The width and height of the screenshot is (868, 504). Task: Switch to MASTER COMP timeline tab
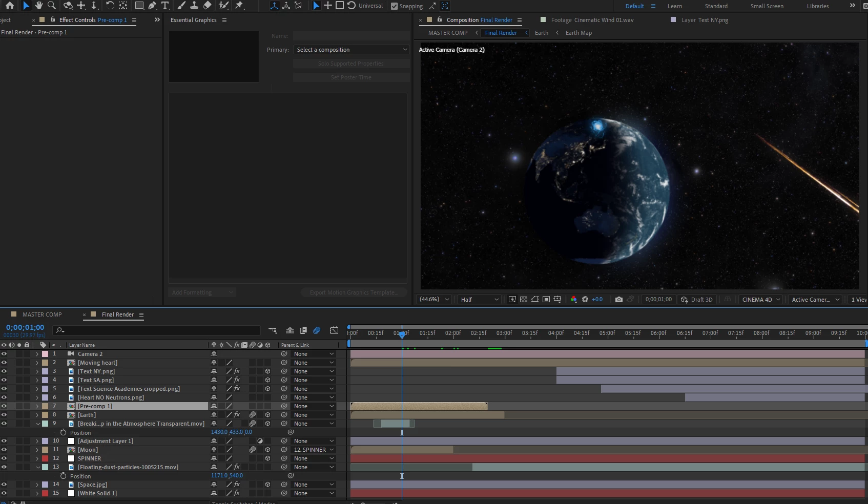coord(42,314)
